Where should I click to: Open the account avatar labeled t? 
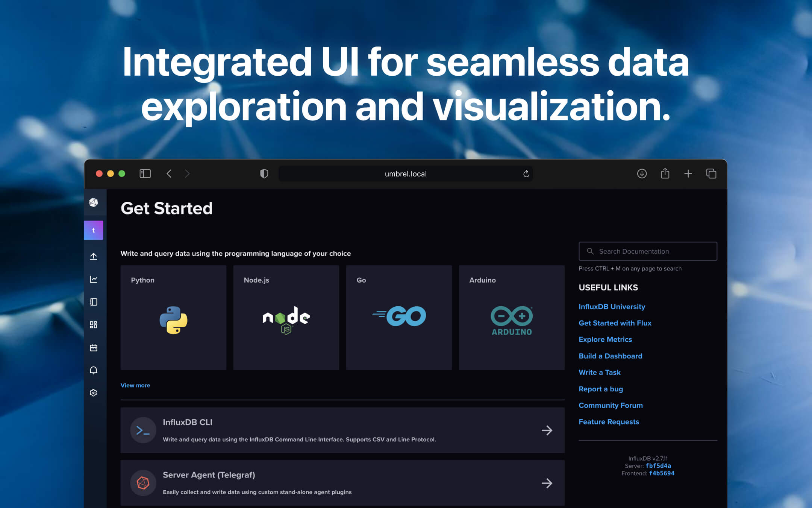click(94, 230)
